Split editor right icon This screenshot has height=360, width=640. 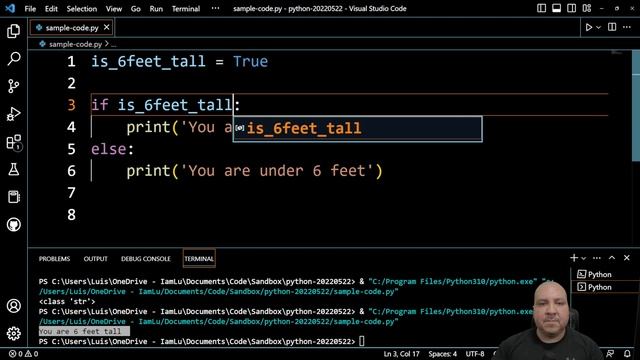tap(612, 27)
